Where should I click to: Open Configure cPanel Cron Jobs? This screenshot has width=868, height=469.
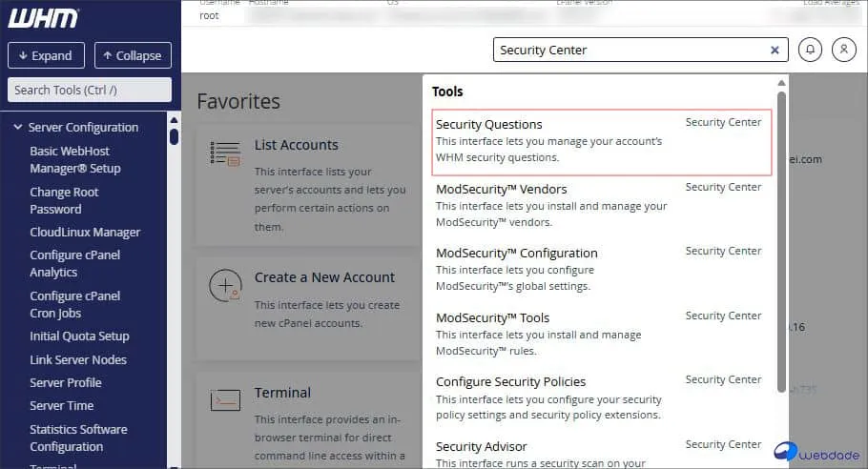tap(74, 305)
